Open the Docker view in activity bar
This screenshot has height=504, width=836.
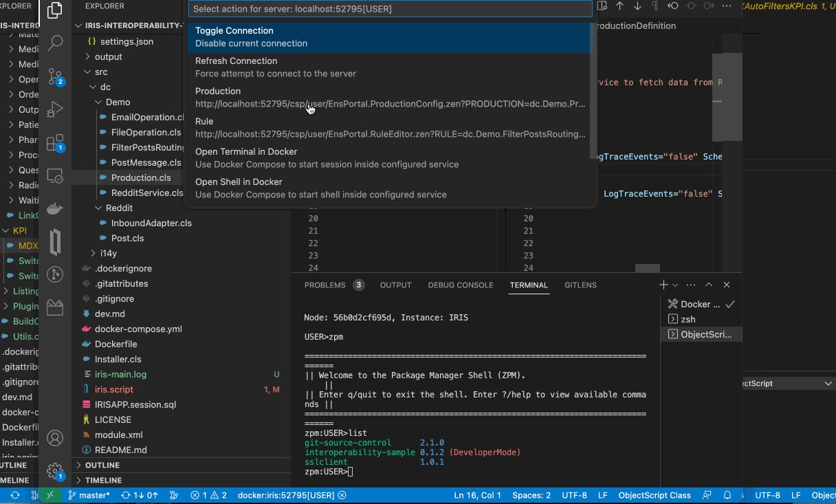pyautogui.click(x=55, y=209)
